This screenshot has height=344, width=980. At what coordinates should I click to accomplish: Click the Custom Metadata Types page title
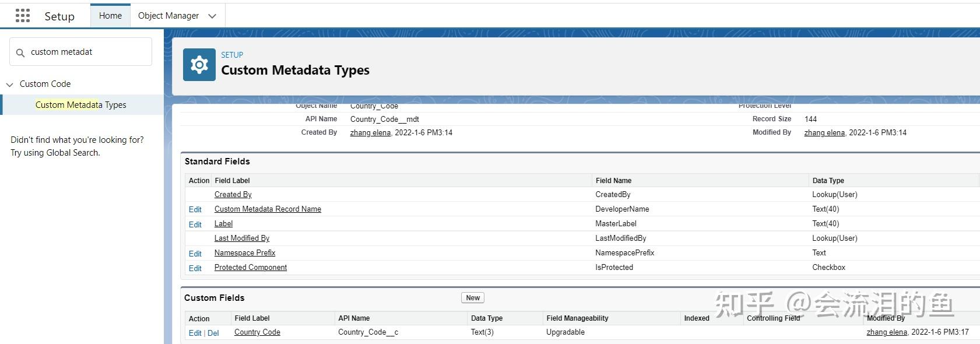[x=296, y=71]
